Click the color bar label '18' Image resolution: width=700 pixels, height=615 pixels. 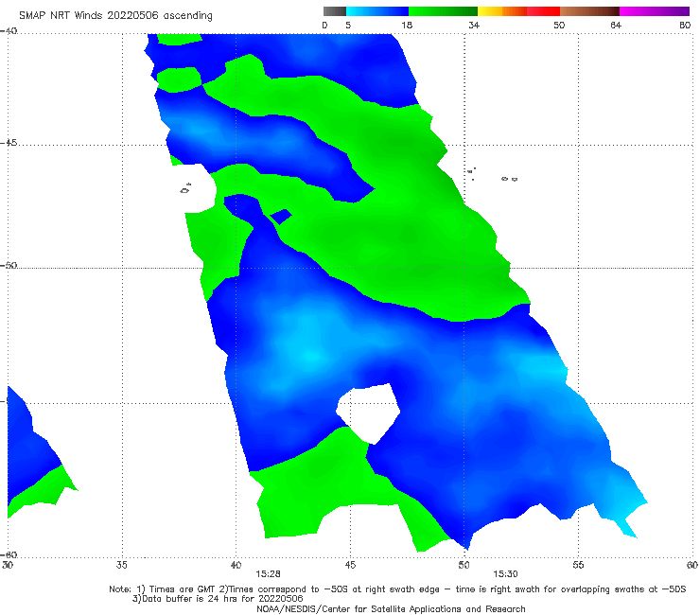click(x=407, y=25)
